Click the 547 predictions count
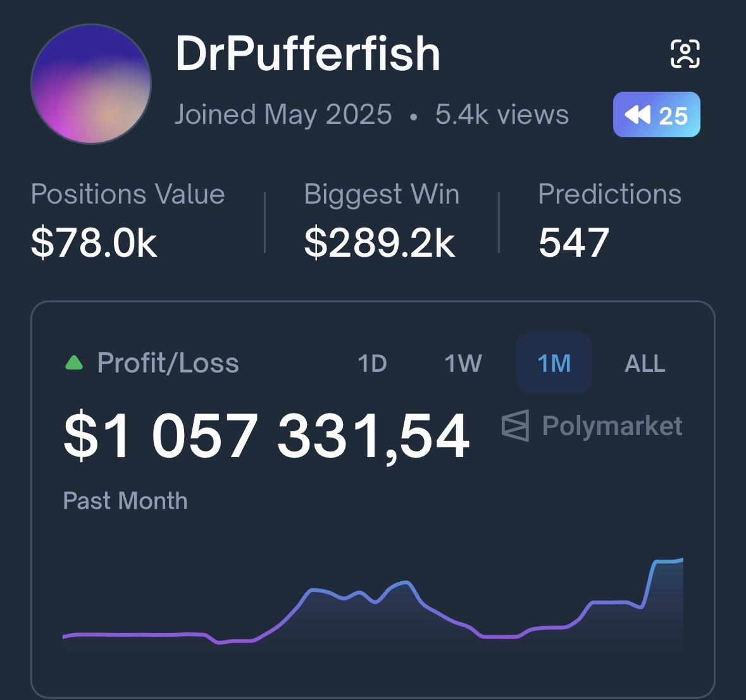This screenshot has height=700, width=746. 573,243
